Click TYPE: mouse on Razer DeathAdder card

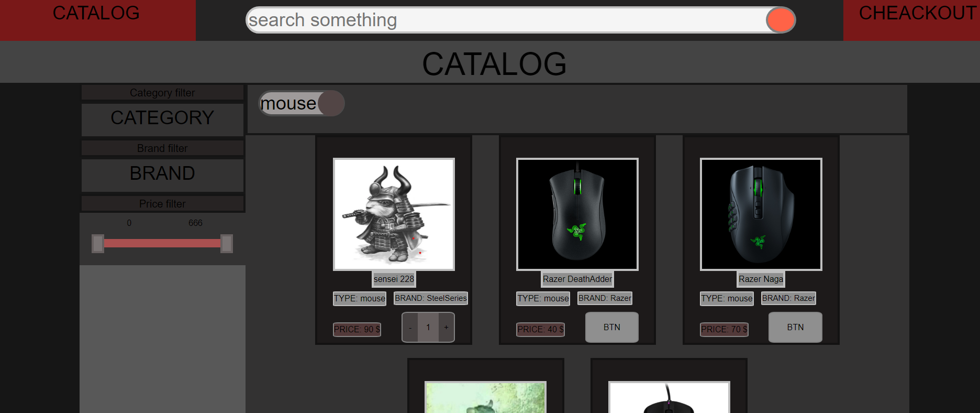pyautogui.click(x=543, y=299)
